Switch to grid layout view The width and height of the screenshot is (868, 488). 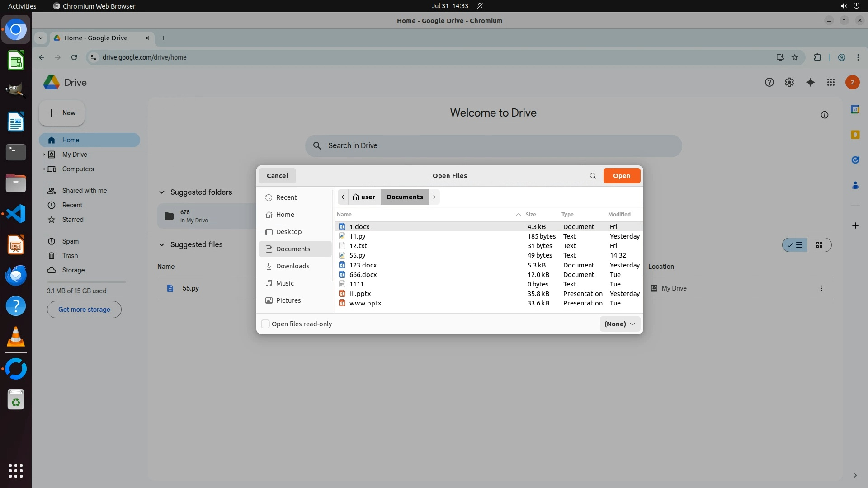point(819,245)
